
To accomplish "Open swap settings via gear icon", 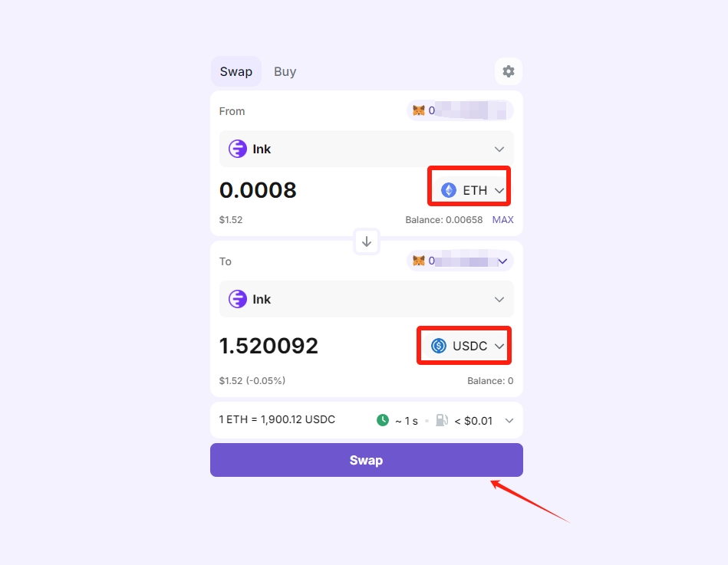I will (x=509, y=71).
